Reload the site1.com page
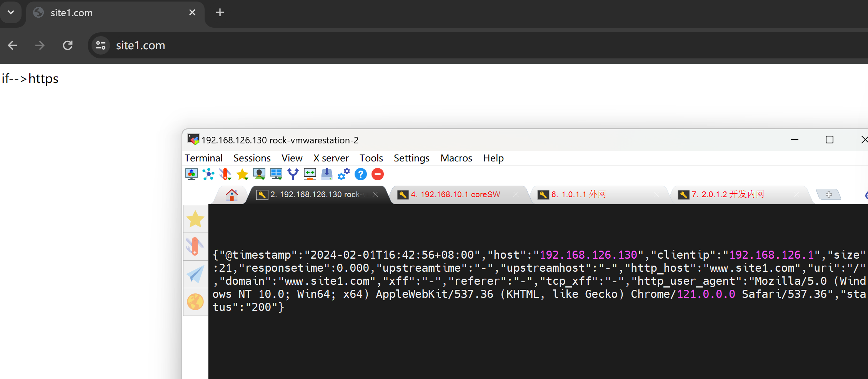 click(68, 45)
